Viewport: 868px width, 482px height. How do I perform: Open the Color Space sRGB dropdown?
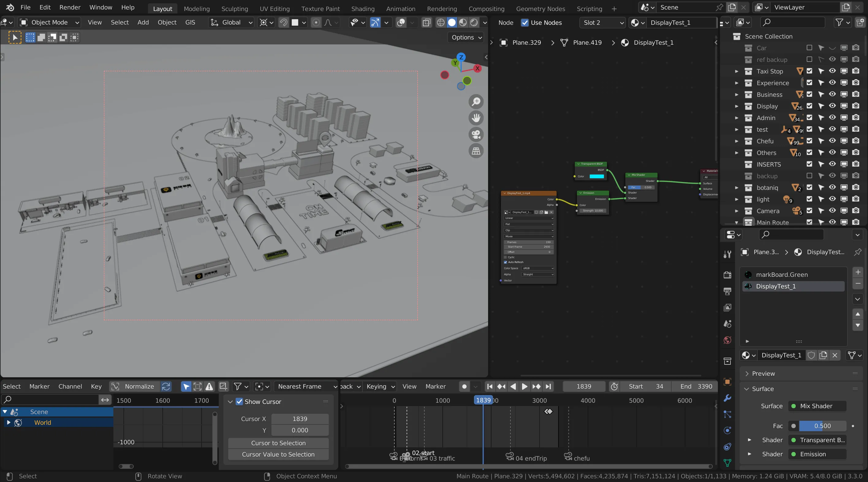[x=537, y=268]
